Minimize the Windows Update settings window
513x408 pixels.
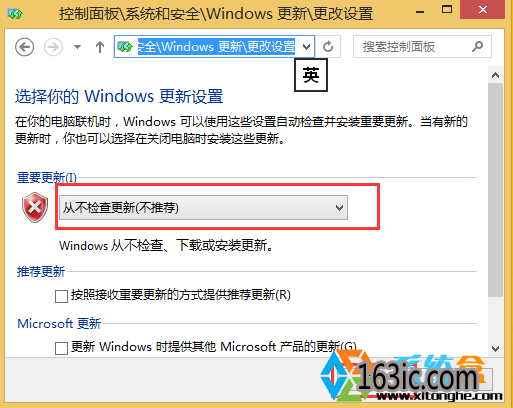[420, 11]
